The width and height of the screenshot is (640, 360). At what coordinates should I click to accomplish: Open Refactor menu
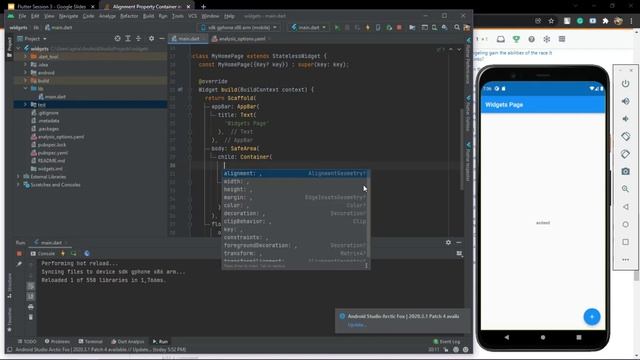coord(129,16)
